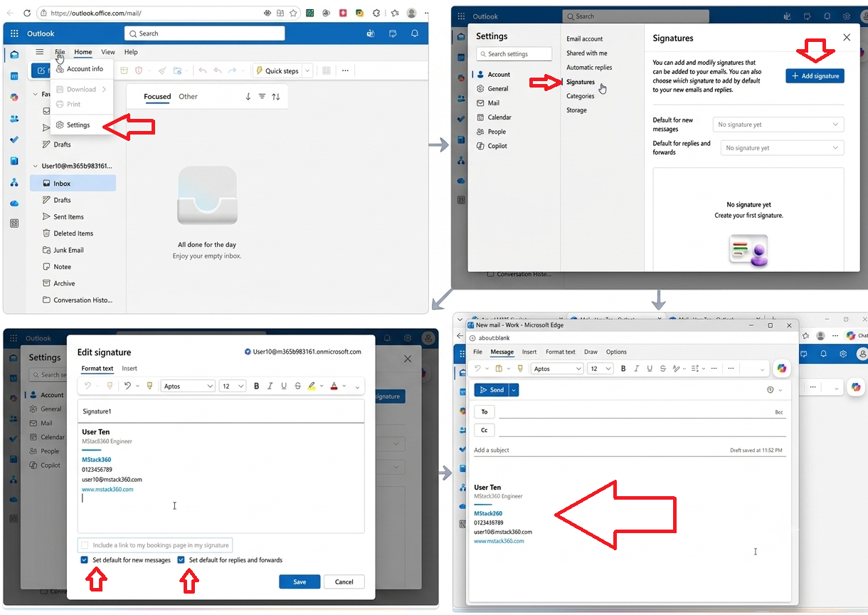Click www.mstack360.com link in Edit signature editor
Screen dimensions: 868x615
(x=107, y=489)
